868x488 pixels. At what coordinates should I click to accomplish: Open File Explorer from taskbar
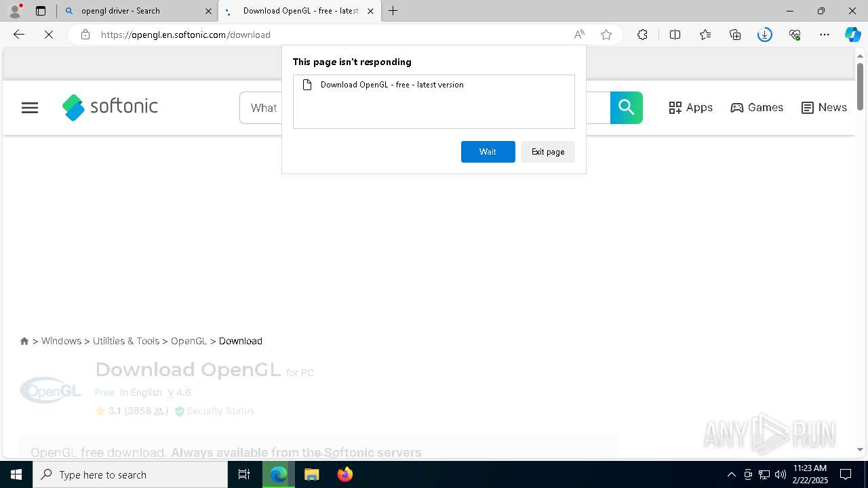point(312,474)
